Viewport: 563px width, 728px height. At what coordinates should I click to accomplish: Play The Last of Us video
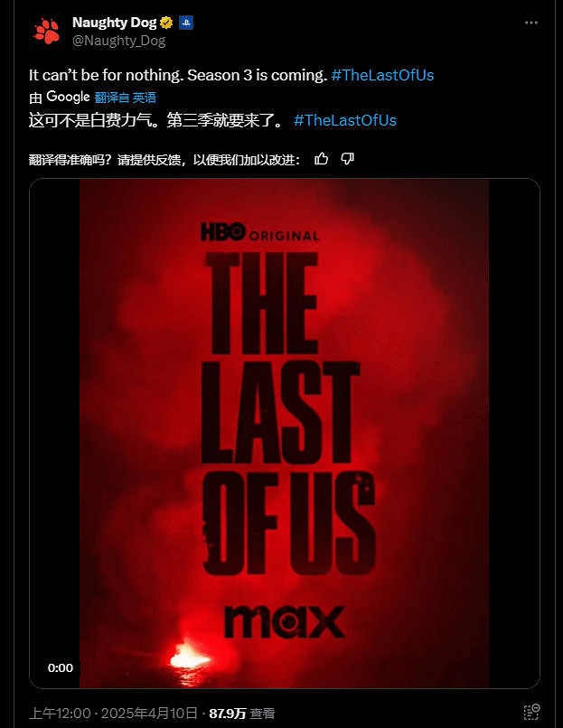pyautogui.click(x=285, y=434)
